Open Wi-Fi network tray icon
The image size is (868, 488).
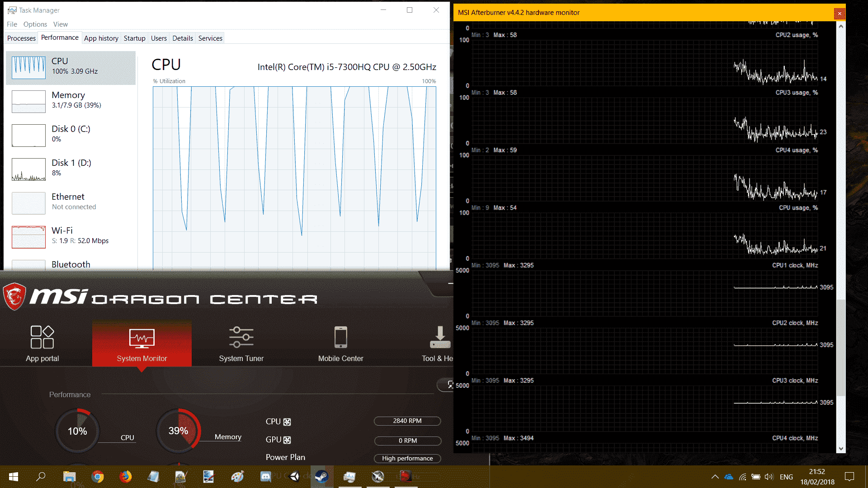click(x=742, y=477)
